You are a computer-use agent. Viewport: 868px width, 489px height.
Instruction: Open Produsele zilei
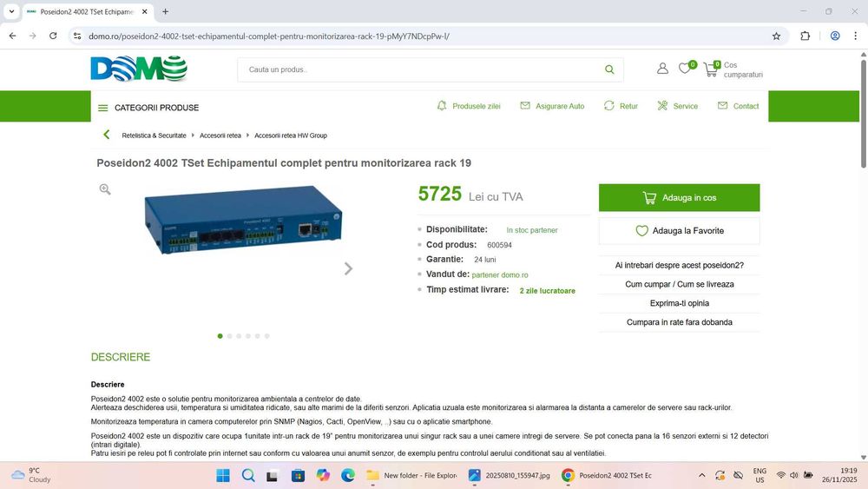(x=469, y=106)
